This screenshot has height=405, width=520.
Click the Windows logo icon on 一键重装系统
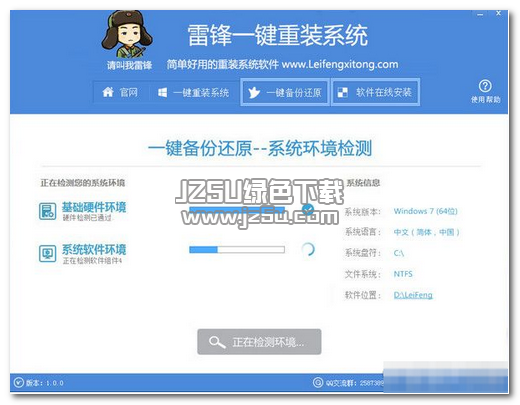[162, 93]
